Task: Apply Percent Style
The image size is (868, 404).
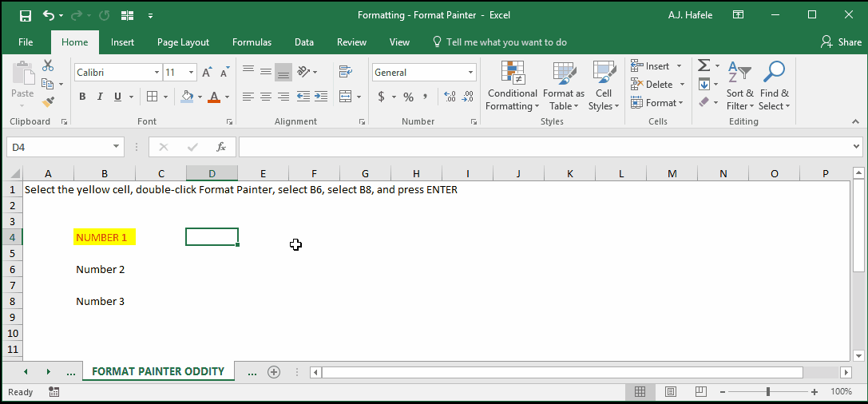Action: tap(409, 97)
